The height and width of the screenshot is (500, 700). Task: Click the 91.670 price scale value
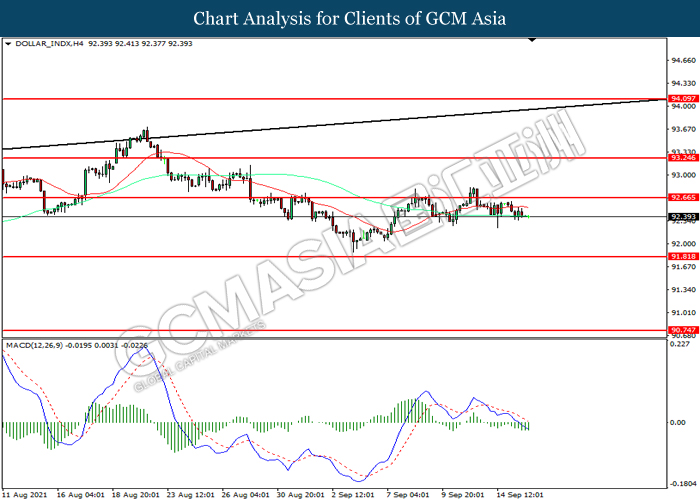coord(683,267)
